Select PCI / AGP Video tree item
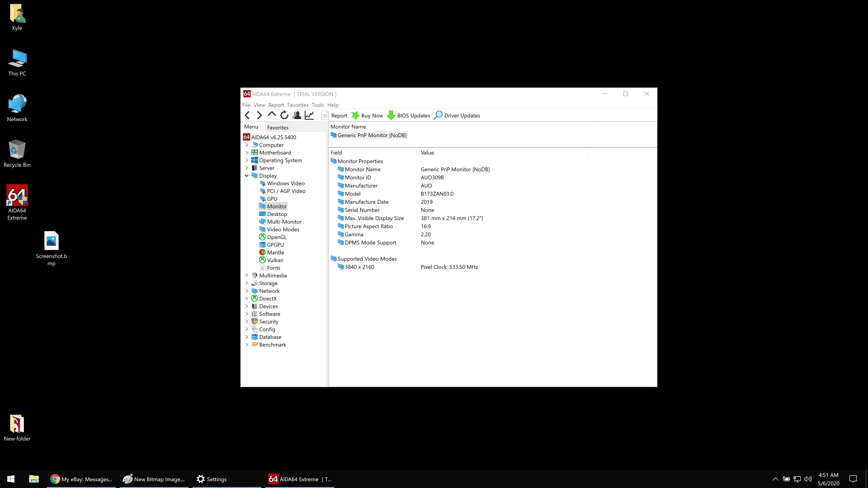 coord(282,191)
